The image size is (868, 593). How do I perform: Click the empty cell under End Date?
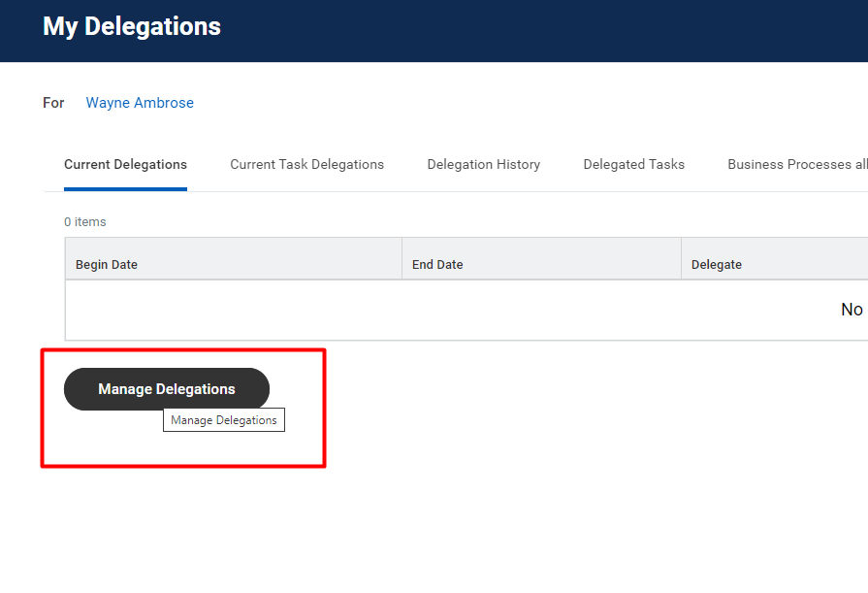[x=541, y=310]
